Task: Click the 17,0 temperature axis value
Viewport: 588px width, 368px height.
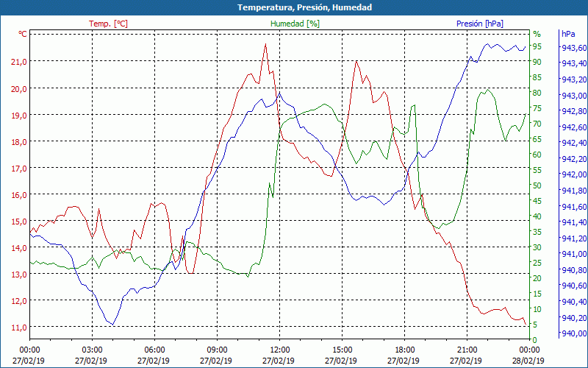Action: [x=19, y=169]
